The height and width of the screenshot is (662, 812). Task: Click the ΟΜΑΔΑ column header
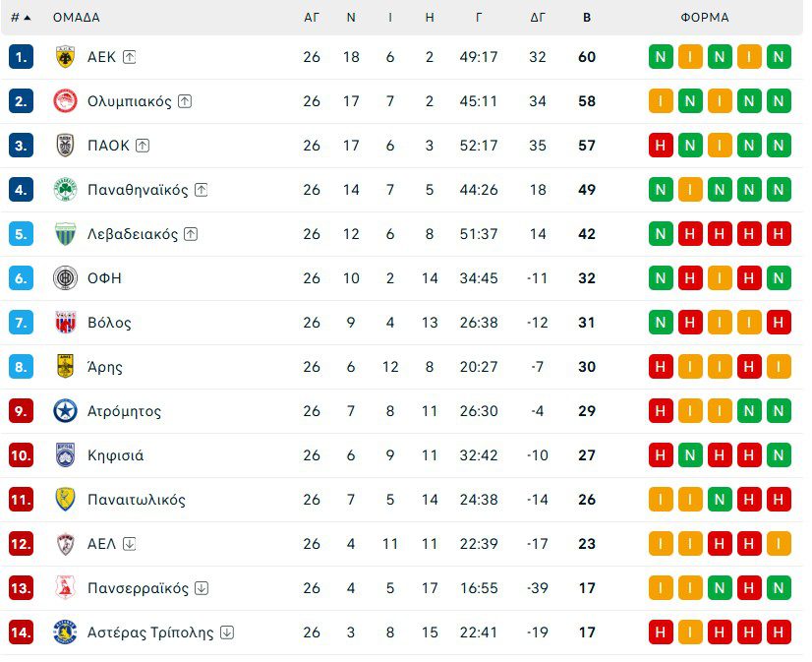tap(76, 18)
